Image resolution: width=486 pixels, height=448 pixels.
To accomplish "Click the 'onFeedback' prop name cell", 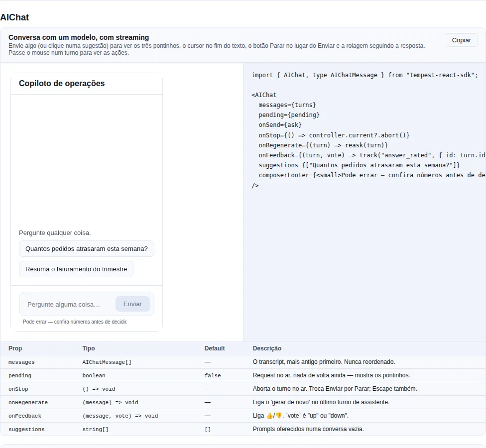I will [x=25, y=416].
